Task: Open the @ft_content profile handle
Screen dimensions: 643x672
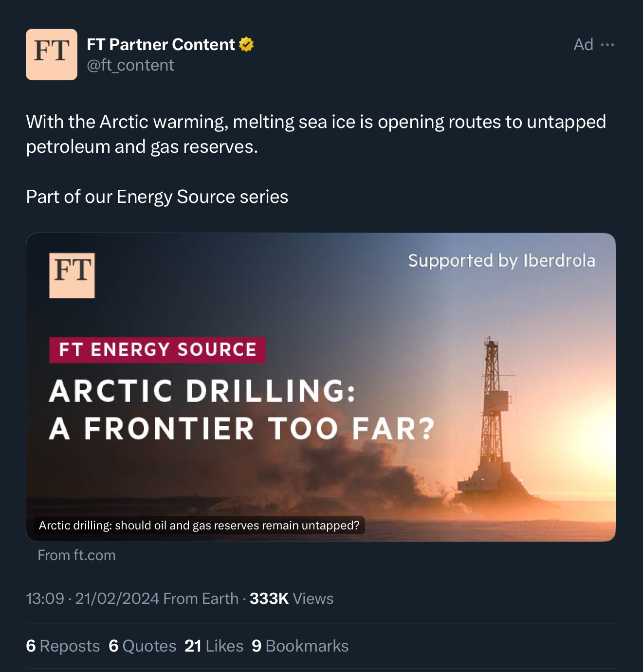Action: click(130, 65)
